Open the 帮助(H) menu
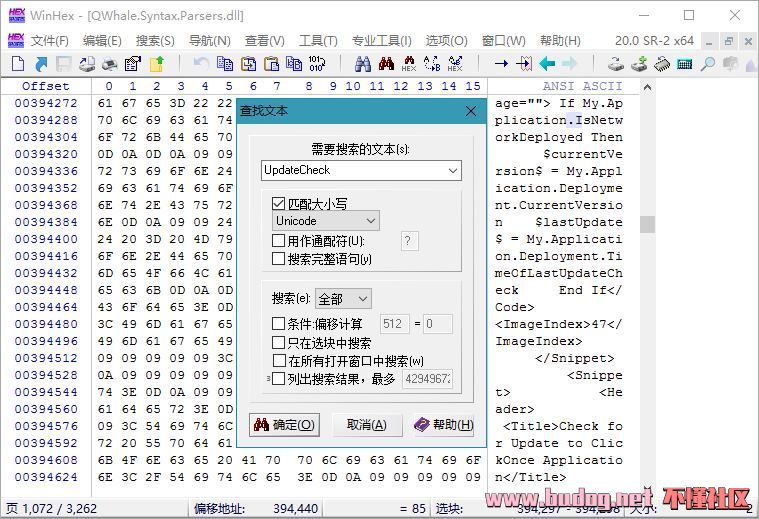759x519 pixels. pos(560,41)
